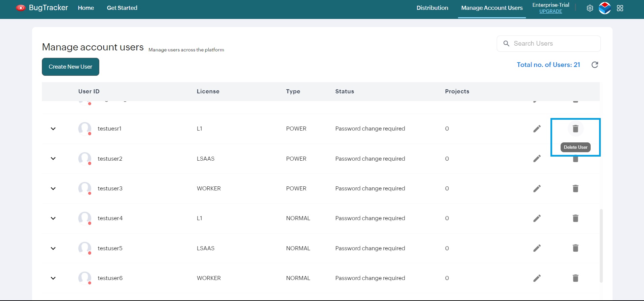Click testuser4 avatar icon
This screenshot has width=644, height=301.
[x=85, y=218]
